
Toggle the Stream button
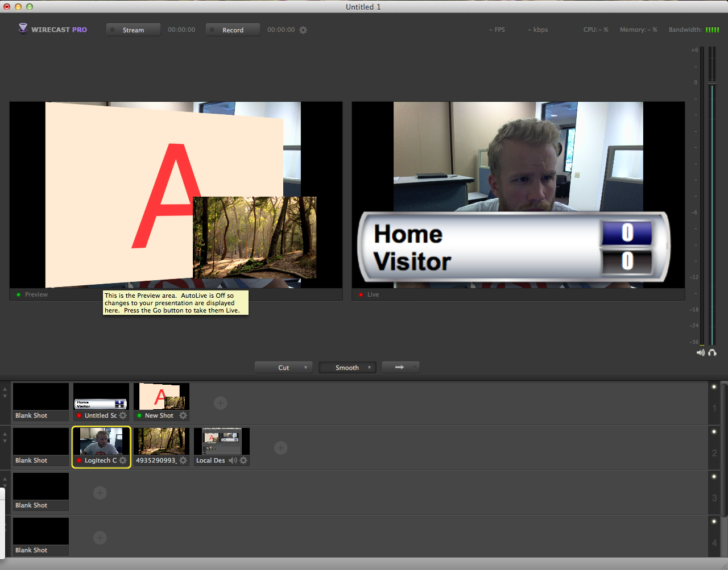click(133, 30)
